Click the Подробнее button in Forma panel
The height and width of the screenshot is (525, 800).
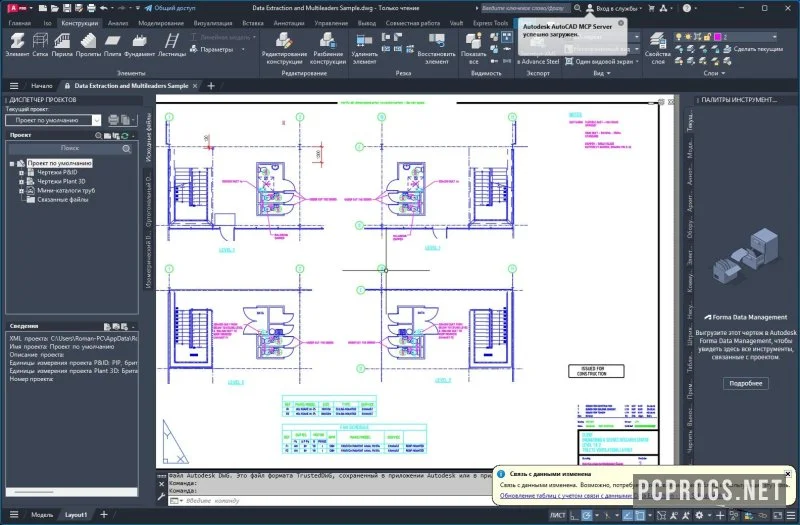pyautogui.click(x=745, y=383)
